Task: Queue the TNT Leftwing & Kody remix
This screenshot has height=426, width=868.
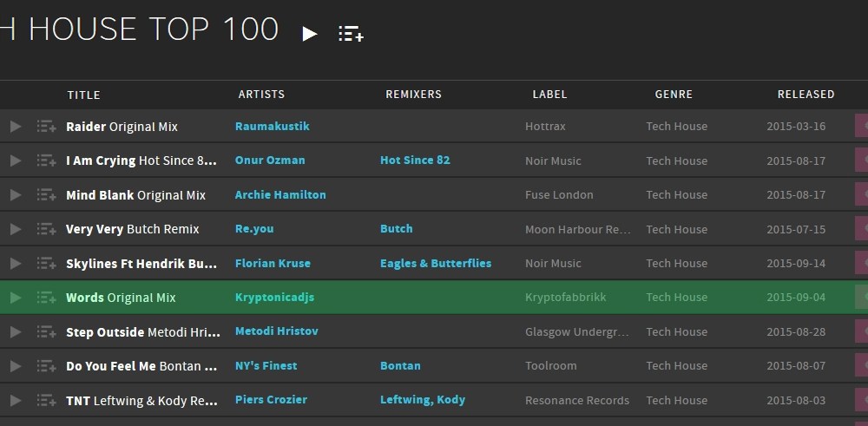Action: point(46,400)
